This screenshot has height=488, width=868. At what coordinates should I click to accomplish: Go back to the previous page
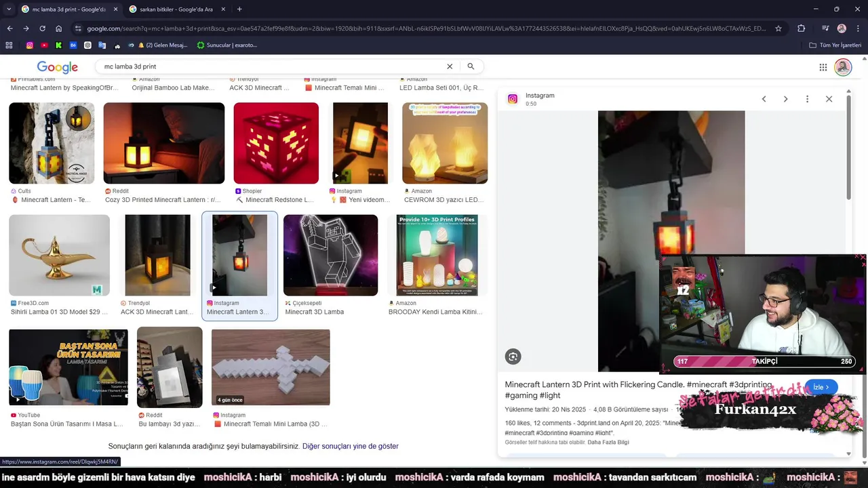click(x=9, y=28)
